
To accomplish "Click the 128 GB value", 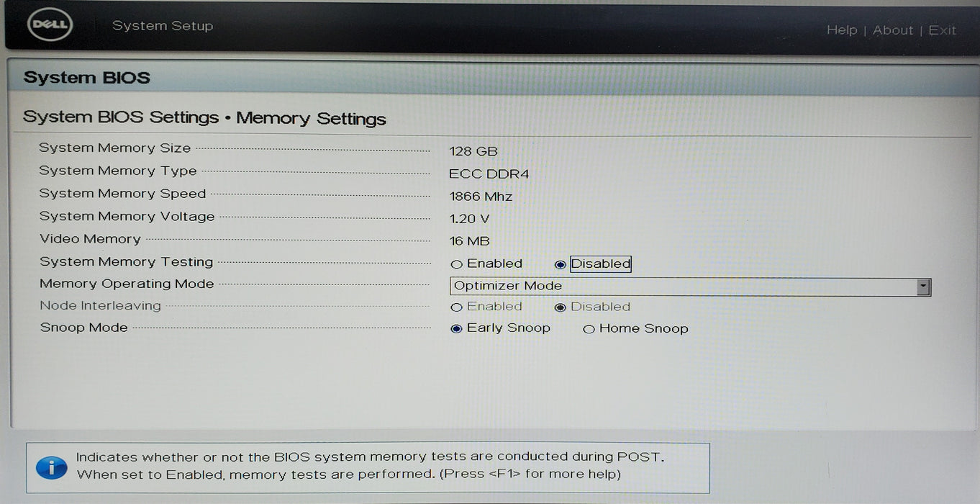I will 473,151.
